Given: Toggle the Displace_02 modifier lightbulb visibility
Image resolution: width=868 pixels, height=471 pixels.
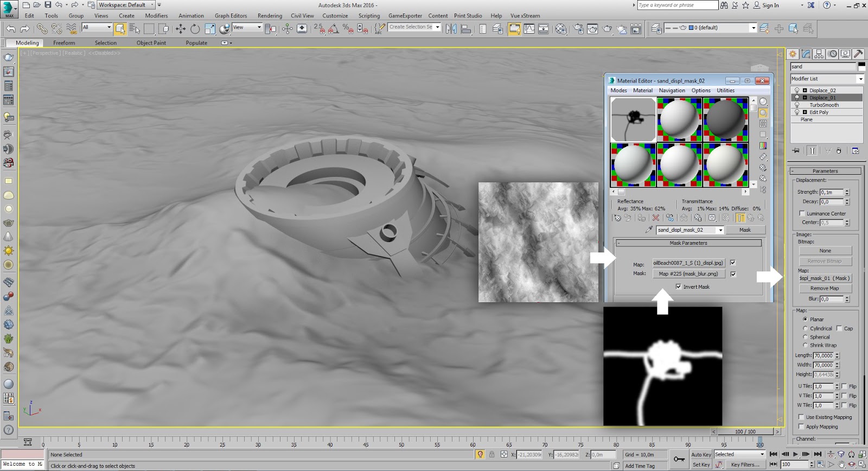Looking at the screenshot, I should [796, 91].
